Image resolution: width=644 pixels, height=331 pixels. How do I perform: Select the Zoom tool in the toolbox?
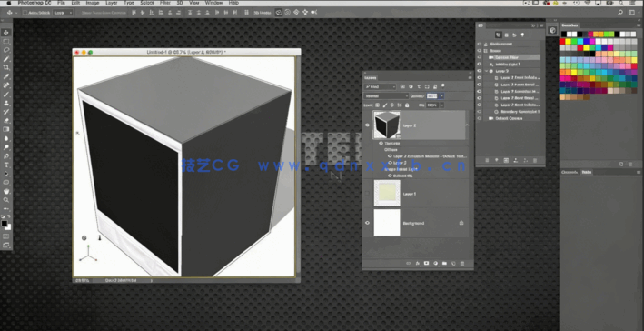click(x=6, y=200)
